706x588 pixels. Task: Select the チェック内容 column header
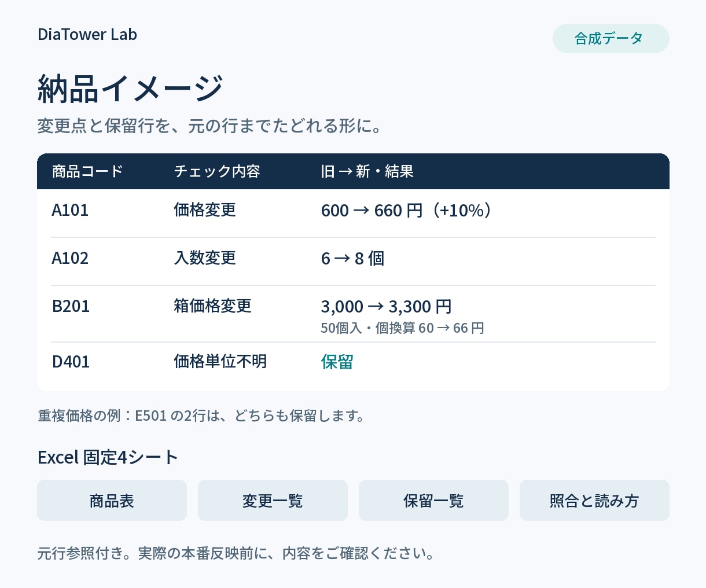point(217,171)
